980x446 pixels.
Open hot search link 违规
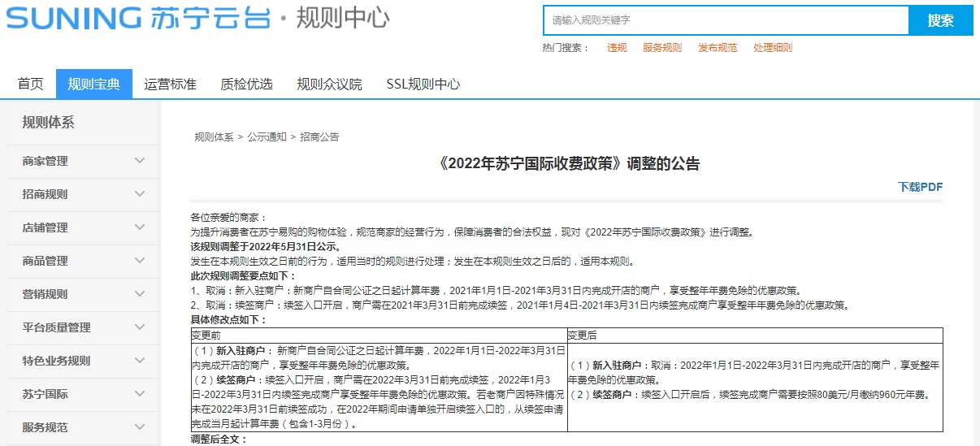tap(617, 48)
